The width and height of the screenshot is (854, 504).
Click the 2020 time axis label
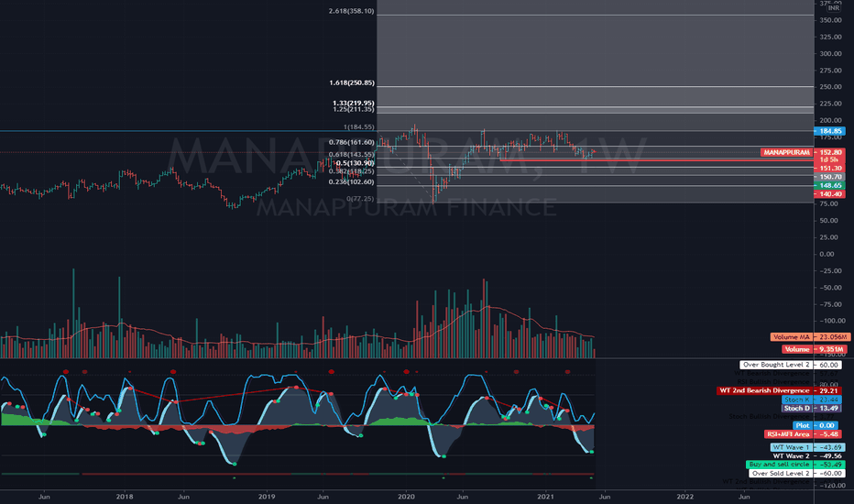click(406, 497)
